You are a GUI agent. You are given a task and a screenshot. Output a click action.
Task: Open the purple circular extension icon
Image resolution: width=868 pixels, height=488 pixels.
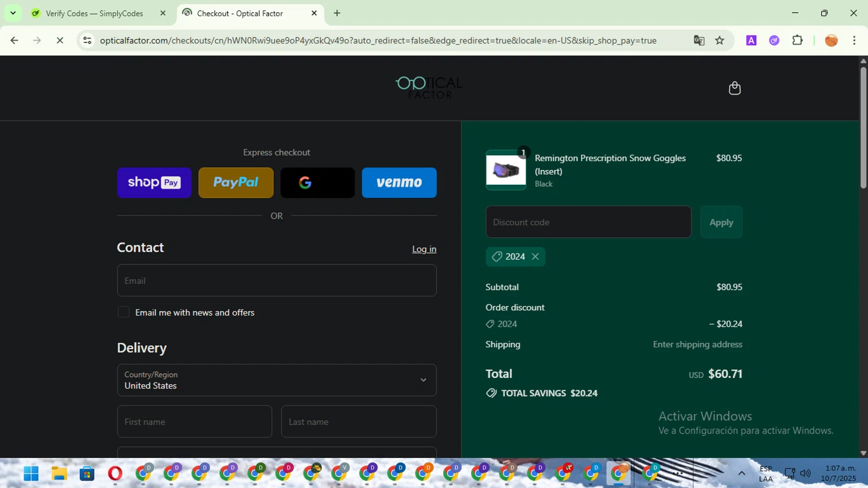tap(774, 41)
